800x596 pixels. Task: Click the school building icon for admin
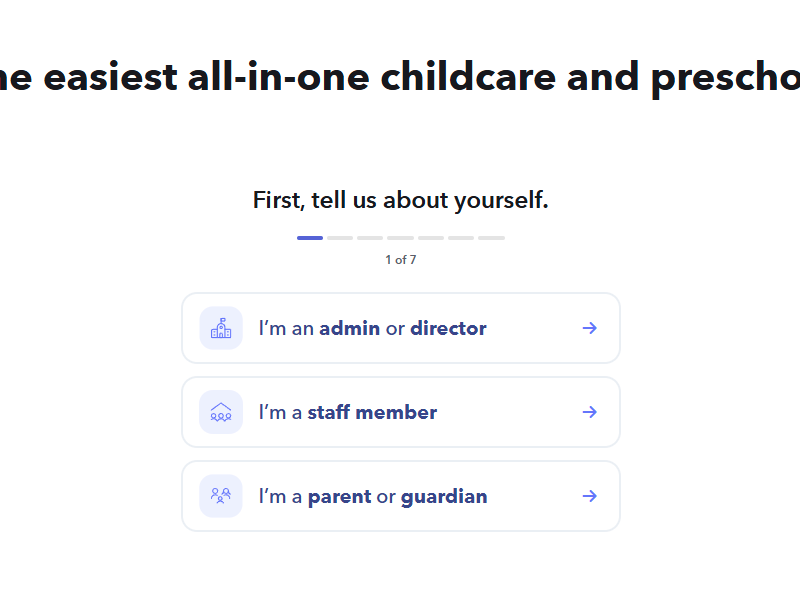pyautogui.click(x=221, y=328)
